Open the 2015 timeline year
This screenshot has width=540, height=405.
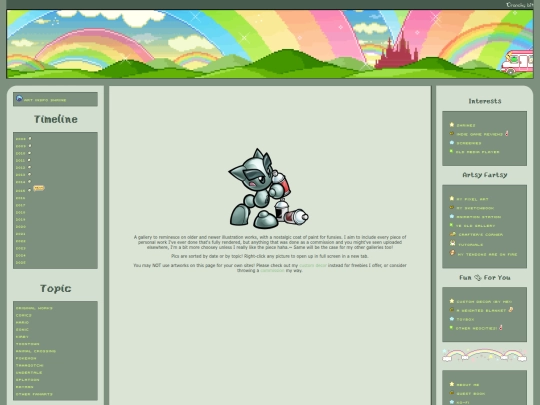pyautogui.click(x=21, y=191)
